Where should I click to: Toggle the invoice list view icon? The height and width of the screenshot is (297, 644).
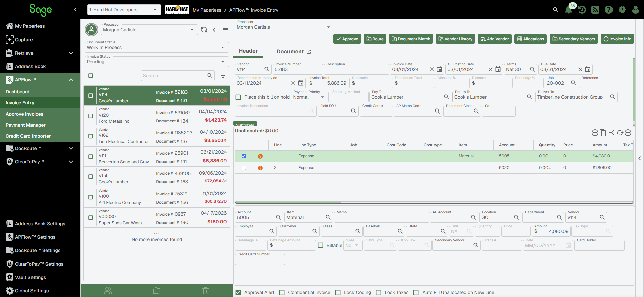pos(225,30)
